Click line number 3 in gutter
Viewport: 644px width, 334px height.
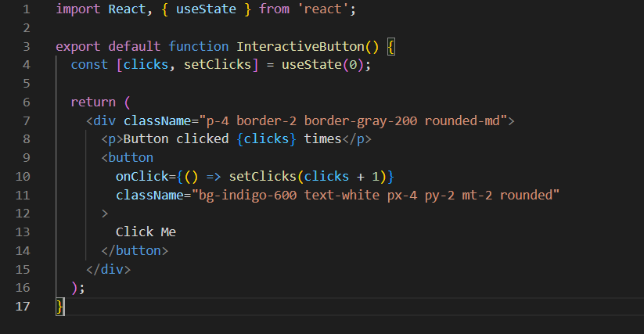pyautogui.click(x=27, y=46)
